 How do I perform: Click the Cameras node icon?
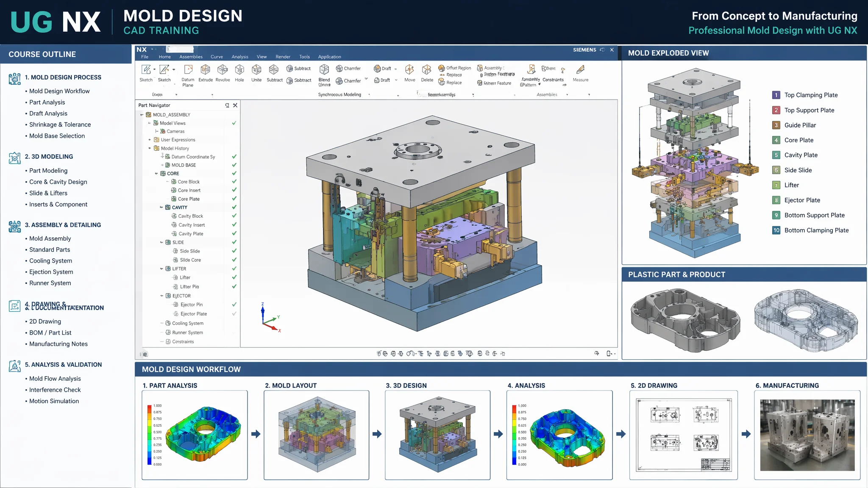[x=163, y=131]
